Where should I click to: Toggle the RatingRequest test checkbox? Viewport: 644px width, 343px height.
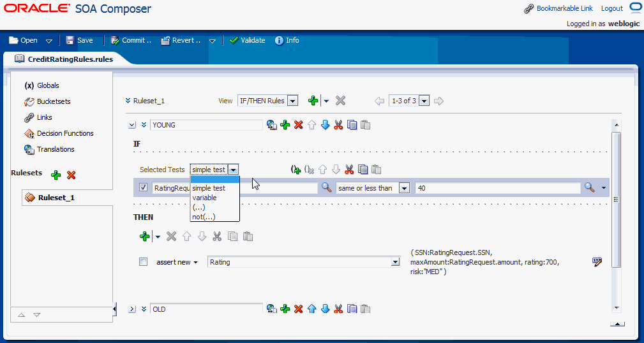144,187
